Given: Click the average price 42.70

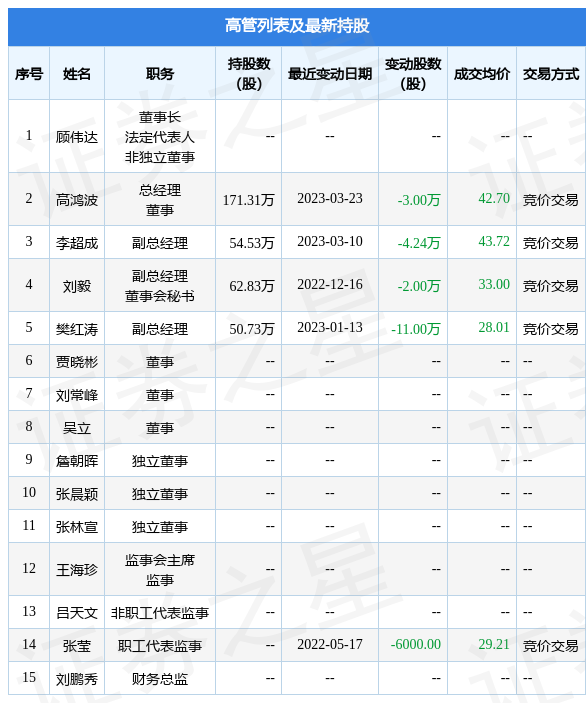Looking at the screenshot, I should 494,198.
